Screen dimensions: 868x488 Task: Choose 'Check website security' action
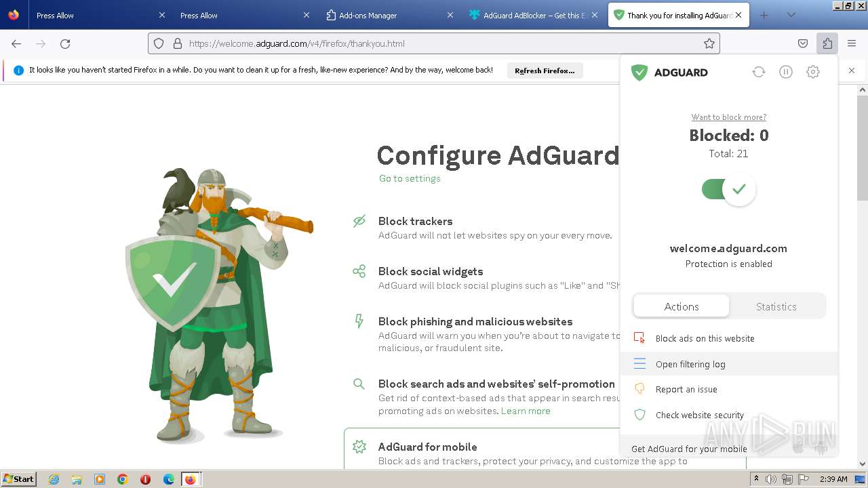click(x=729, y=415)
